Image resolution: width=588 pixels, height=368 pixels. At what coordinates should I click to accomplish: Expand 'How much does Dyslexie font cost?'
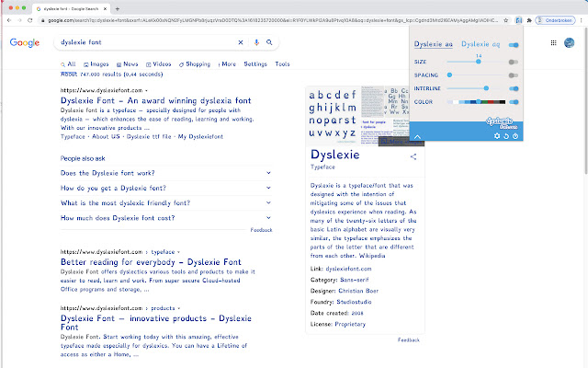[x=165, y=218]
